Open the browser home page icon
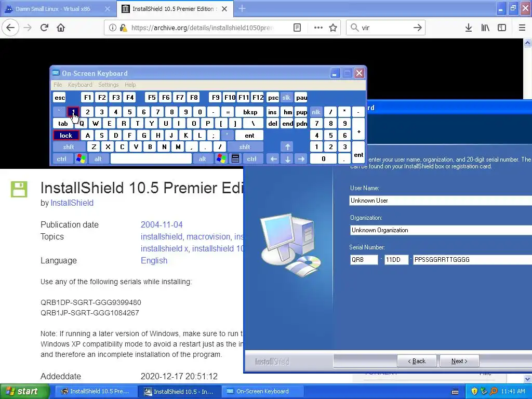The height and width of the screenshot is (399, 532). pos(61,28)
